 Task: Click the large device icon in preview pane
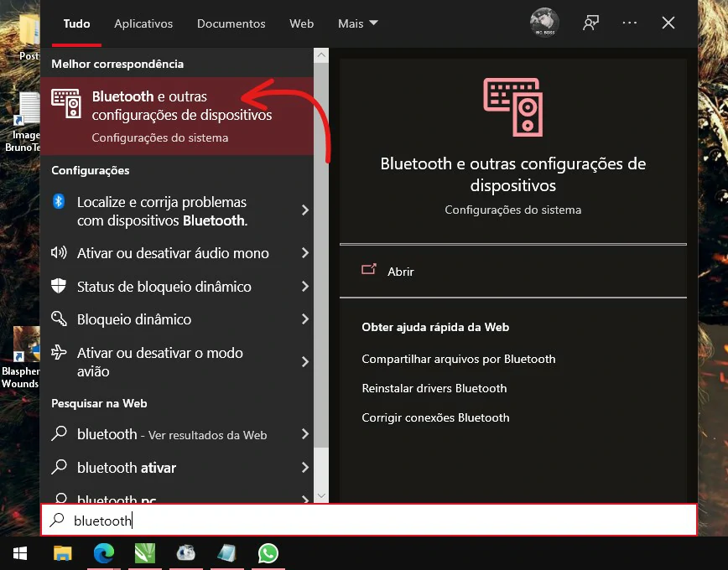tap(513, 107)
